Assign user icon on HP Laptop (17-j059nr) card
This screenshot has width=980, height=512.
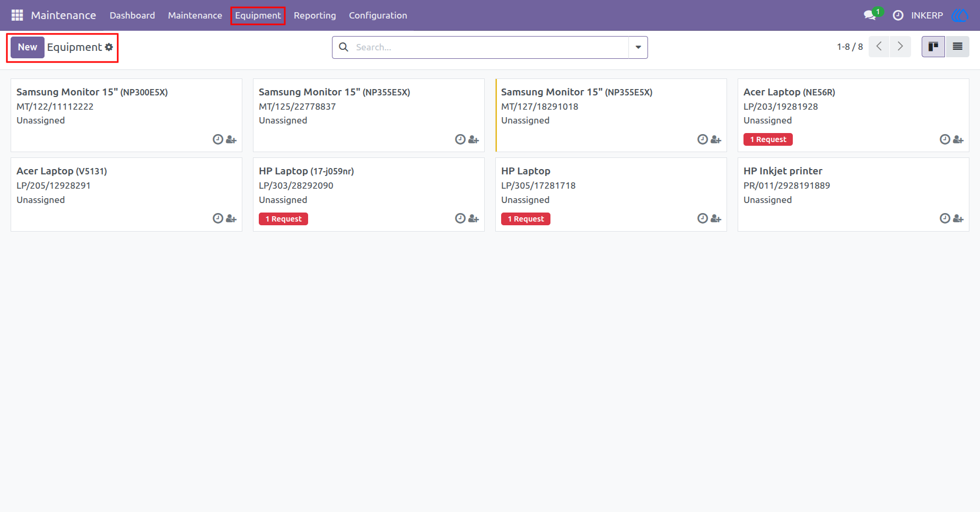474,219
